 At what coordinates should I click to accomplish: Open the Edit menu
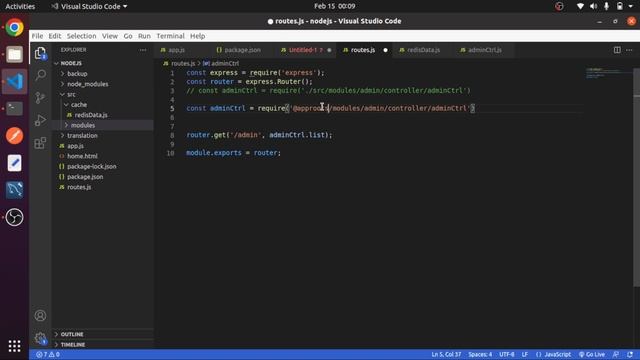coord(55,36)
